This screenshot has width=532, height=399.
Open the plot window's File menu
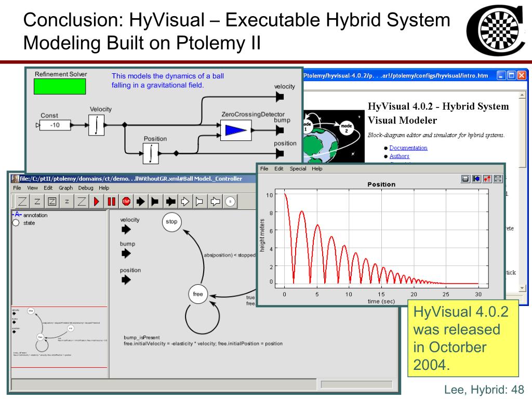pos(264,169)
